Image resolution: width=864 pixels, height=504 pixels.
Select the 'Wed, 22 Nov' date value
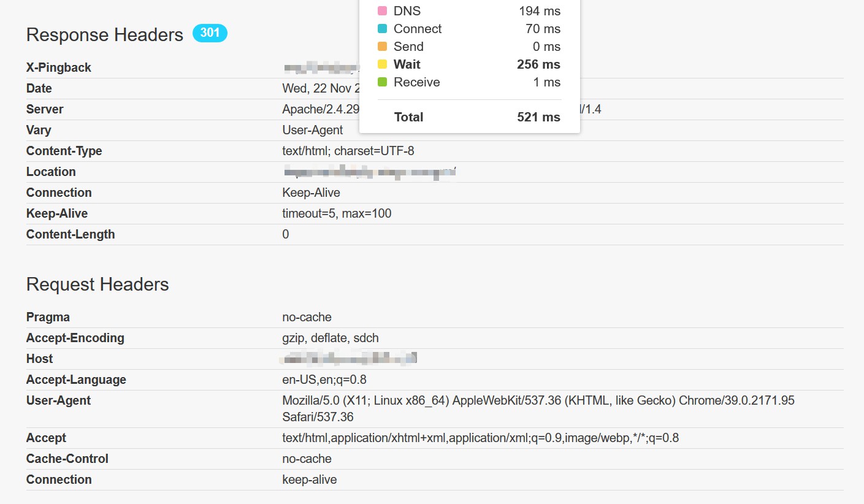coord(320,88)
